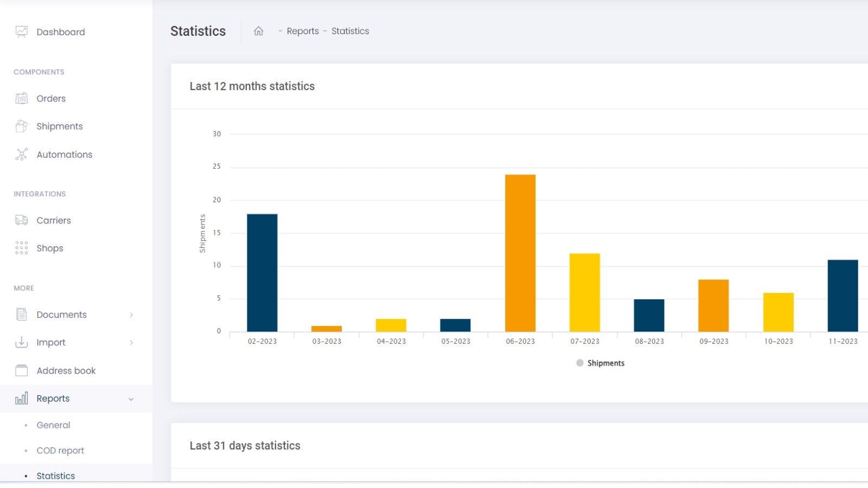Click the Dashboard icon in sidebar
This screenshot has width=868, height=488.
click(21, 32)
